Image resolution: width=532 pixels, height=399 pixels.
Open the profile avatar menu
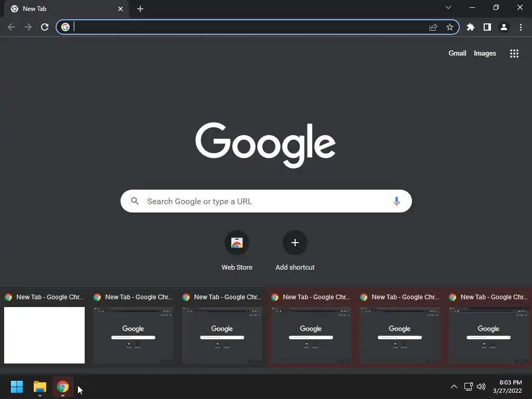point(504,27)
